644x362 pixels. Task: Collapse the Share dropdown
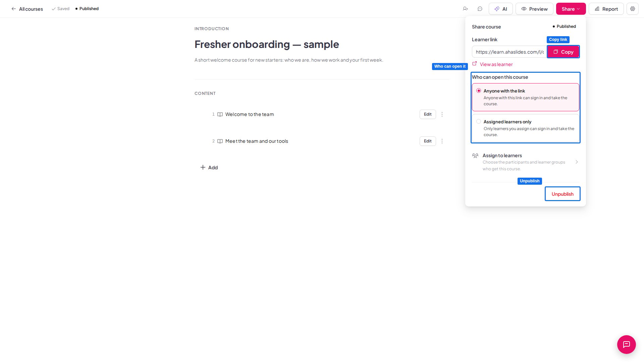pos(571,9)
